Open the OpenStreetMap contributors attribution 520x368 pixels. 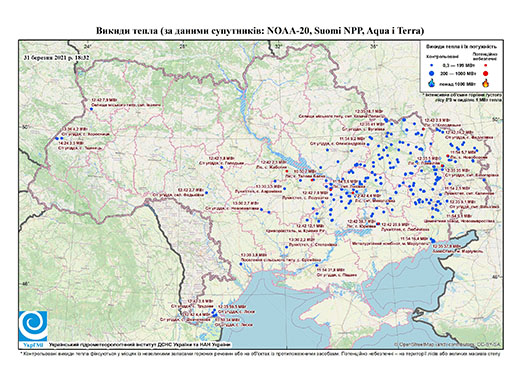[448, 344]
